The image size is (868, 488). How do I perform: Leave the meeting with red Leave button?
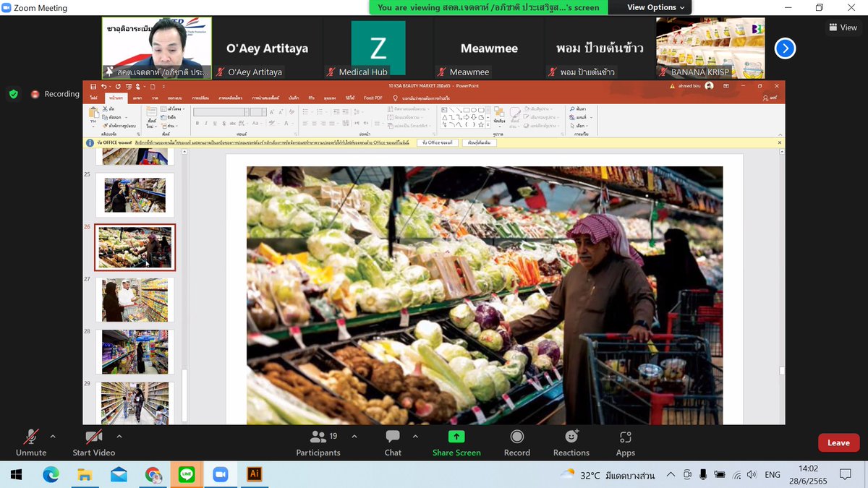pyautogui.click(x=838, y=442)
